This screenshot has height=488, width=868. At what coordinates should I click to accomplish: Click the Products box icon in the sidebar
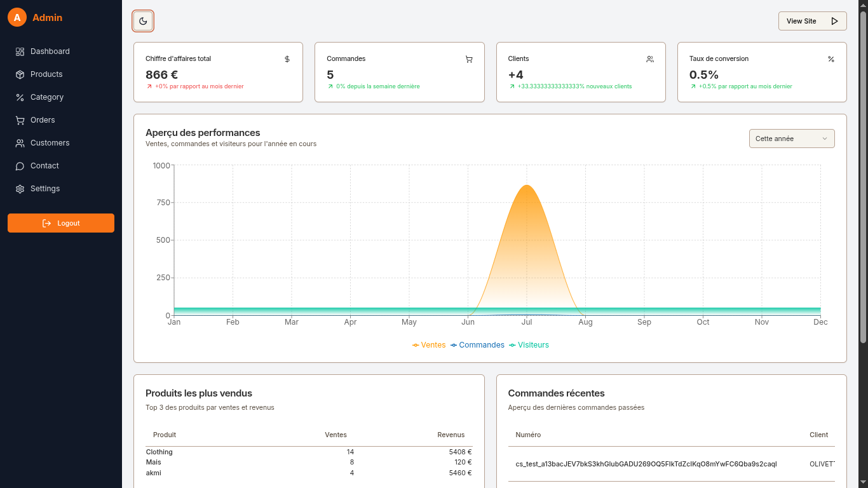point(20,74)
